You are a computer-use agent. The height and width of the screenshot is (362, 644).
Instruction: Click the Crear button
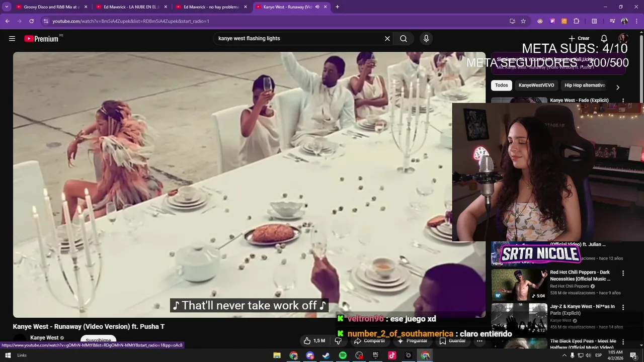(579, 39)
